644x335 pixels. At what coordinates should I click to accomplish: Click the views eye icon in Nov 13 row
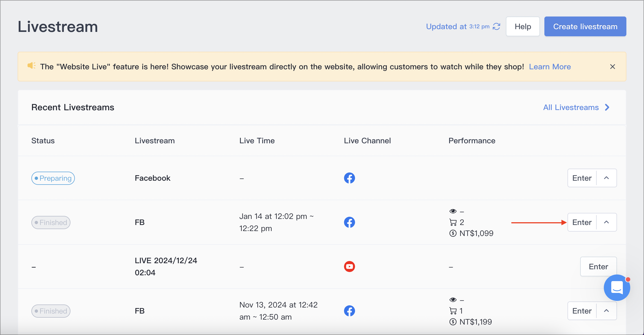(x=453, y=300)
